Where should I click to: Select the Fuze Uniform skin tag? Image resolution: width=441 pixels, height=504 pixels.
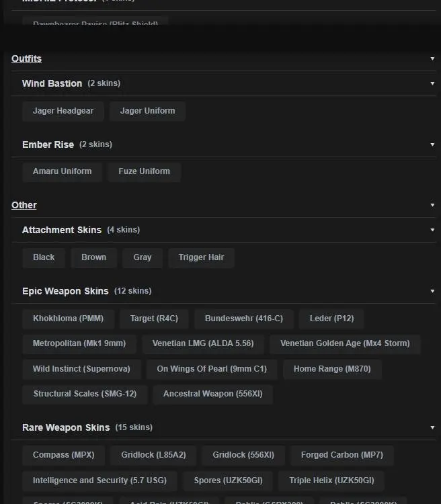(x=145, y=171)
